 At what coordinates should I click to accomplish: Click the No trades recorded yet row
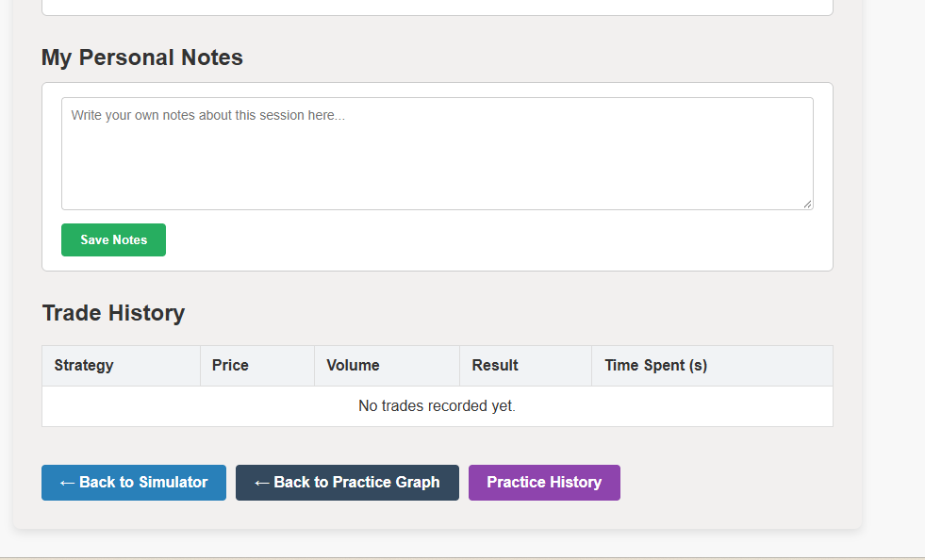pos(438,406)
